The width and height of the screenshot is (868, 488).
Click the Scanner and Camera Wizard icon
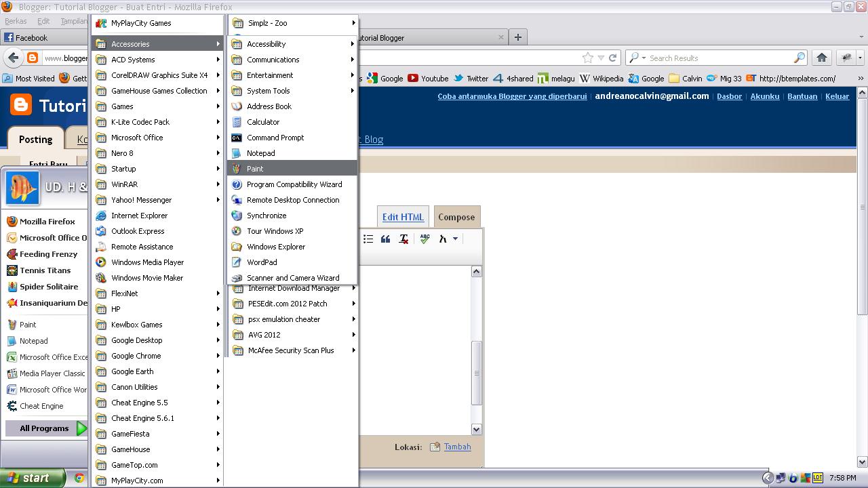237,278
